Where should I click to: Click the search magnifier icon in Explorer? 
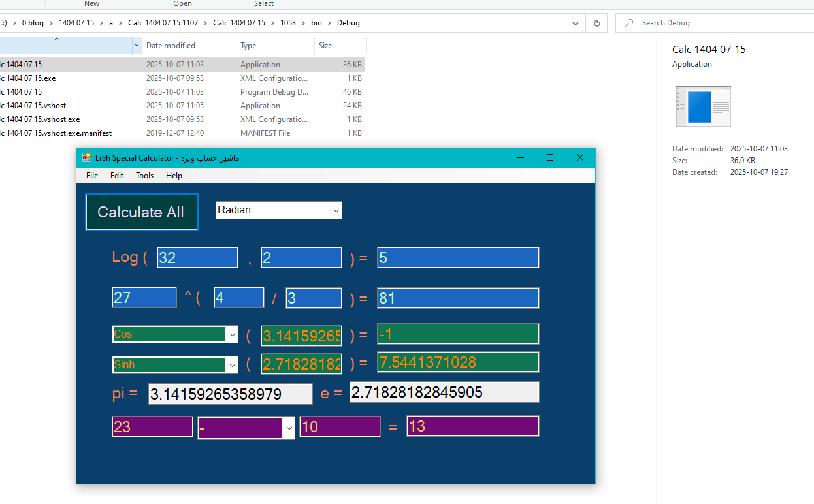pos(629,23)
